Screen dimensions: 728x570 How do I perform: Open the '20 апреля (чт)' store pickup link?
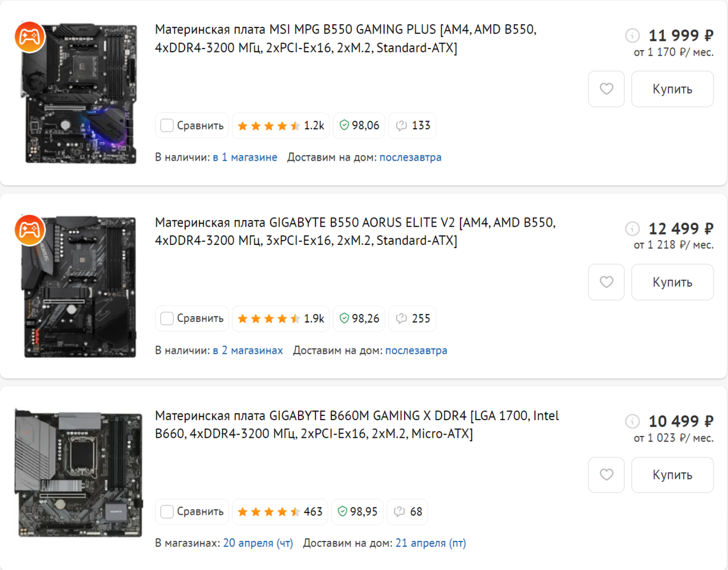[258, 543]
